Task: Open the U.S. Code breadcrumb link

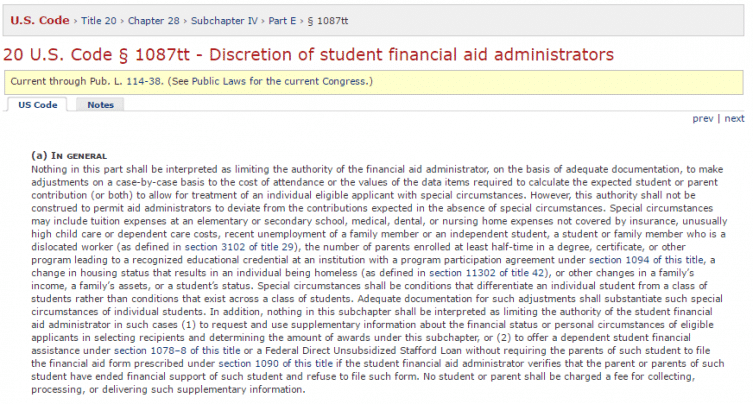Action: pos(40,21)
